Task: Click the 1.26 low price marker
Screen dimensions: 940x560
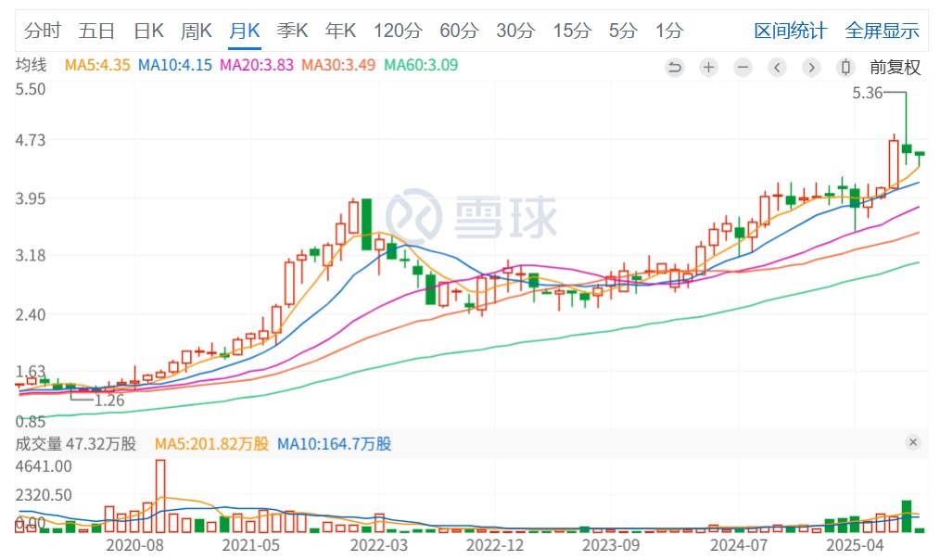Action: [x=109, y=401]
